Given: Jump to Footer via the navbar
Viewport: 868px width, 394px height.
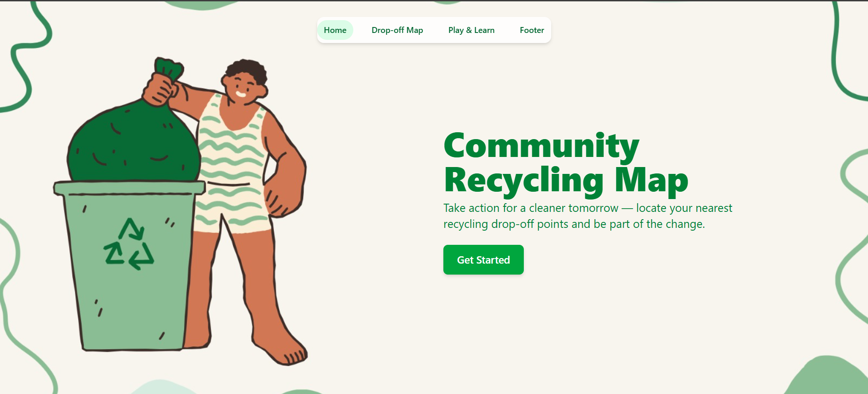Looking at the screenshot, I should coord(532,30).
